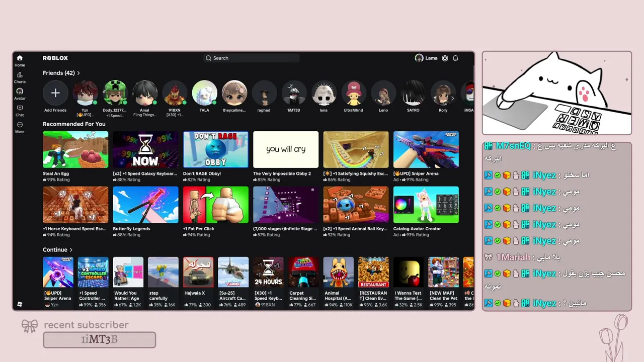Image resolution: width=644 pixels, height=362 pixels.
Task: Open the +1 Fat Per Click game
Action: point(216,205)
